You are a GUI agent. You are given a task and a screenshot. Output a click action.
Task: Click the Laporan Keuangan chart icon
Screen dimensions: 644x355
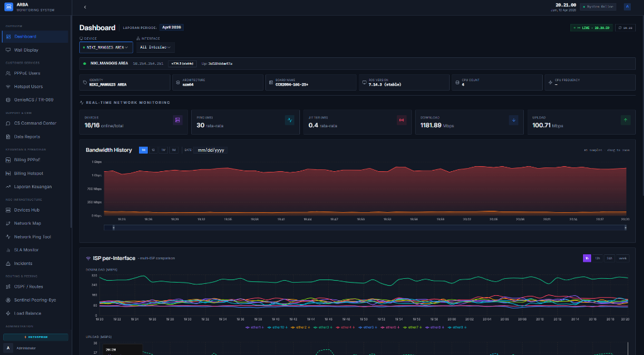9,186
